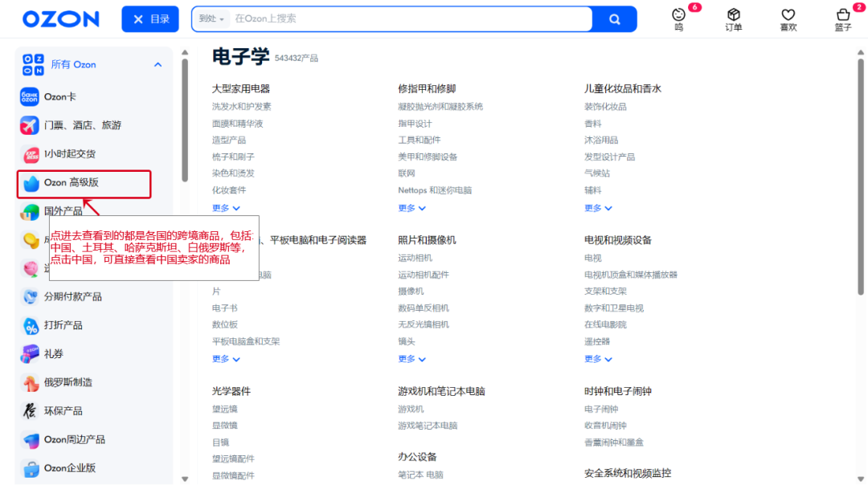The image size is (868, 485).
Task: Focus the 在Ozon上搜索 search field
Action: tap(410, 18)
